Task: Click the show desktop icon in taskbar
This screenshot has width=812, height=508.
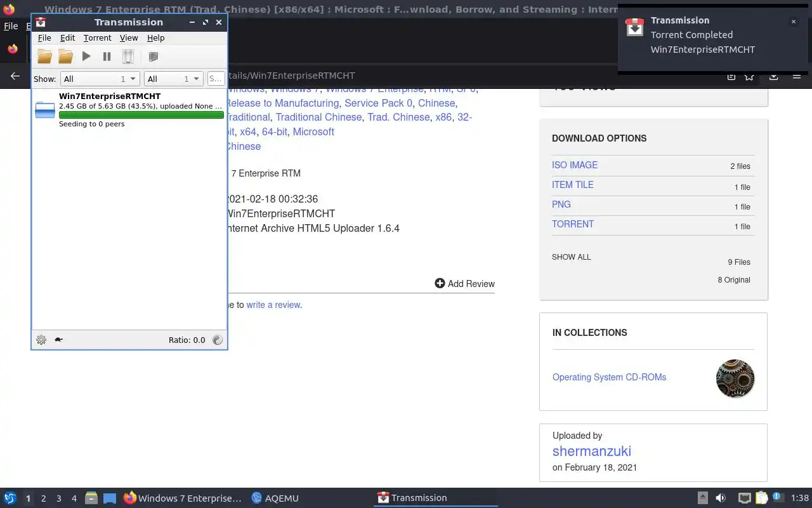Action: pyautogui.click(x=110, y=498)
